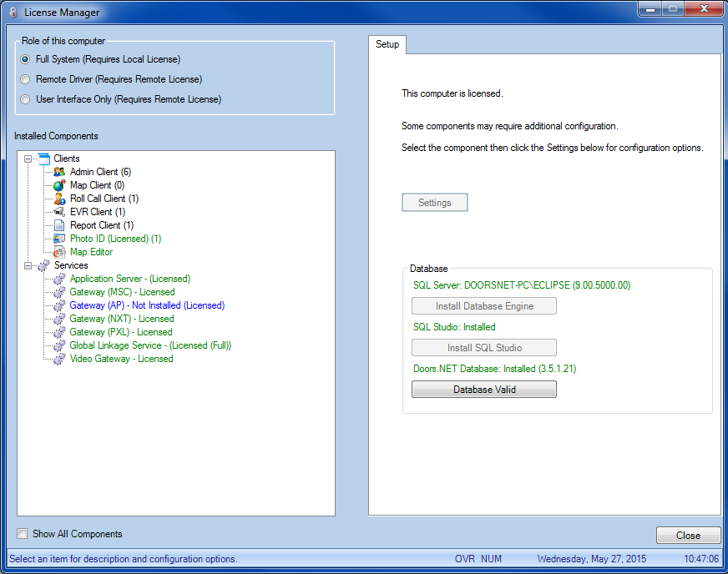The height and width of the screenshot is (574, 728).
Task: Click the Map Client globe icon
Action: pyautogui.click(x=59, y=185)
